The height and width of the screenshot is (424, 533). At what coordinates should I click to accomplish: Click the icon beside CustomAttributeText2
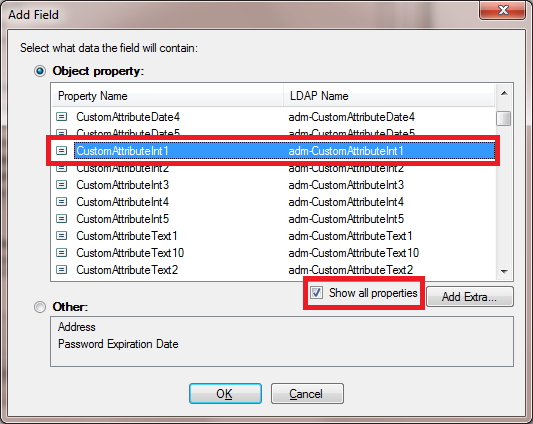click(62, 270)
